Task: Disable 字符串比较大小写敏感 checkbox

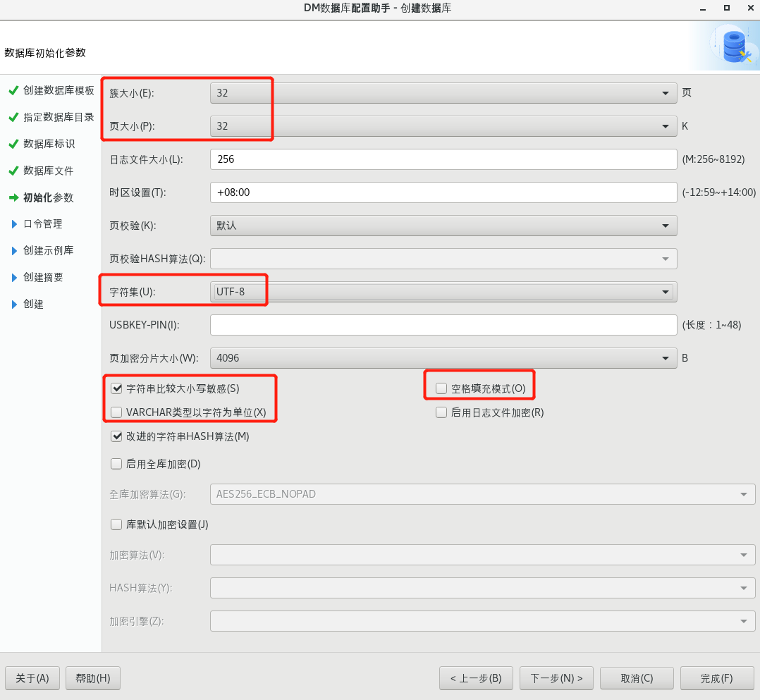Action: point(117,388)
